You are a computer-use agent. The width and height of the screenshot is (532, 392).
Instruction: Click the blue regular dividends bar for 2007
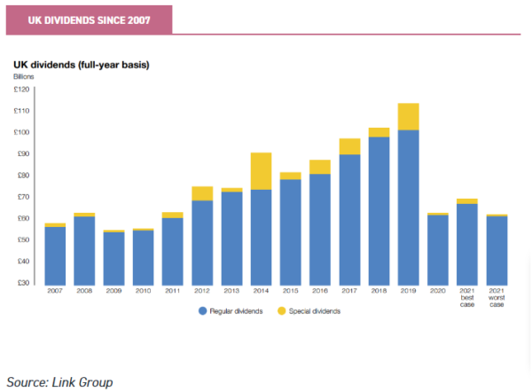click(x=55, y=256)
